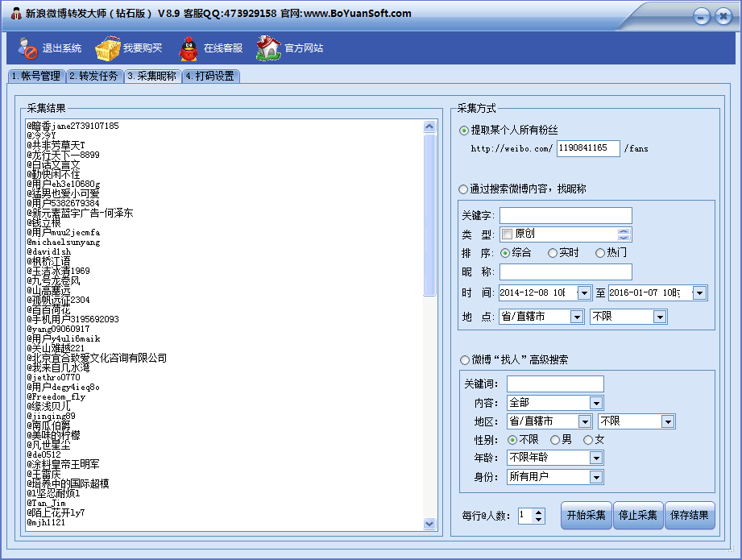Expand 地区 不限 city dropdown
Screen dimensions: 742x560
pyautogui.click(x=668, y=421)
